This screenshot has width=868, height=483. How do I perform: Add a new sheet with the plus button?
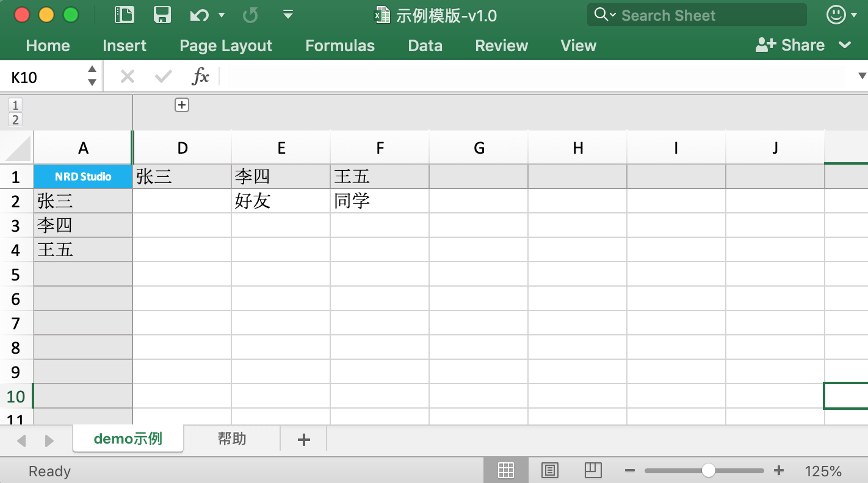point(303,438)
